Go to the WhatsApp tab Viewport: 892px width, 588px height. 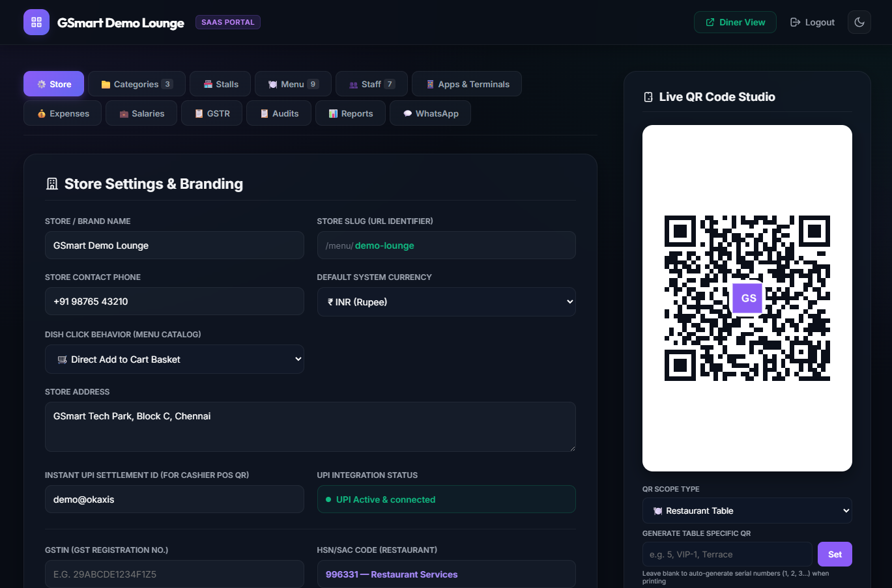(430, 113)
